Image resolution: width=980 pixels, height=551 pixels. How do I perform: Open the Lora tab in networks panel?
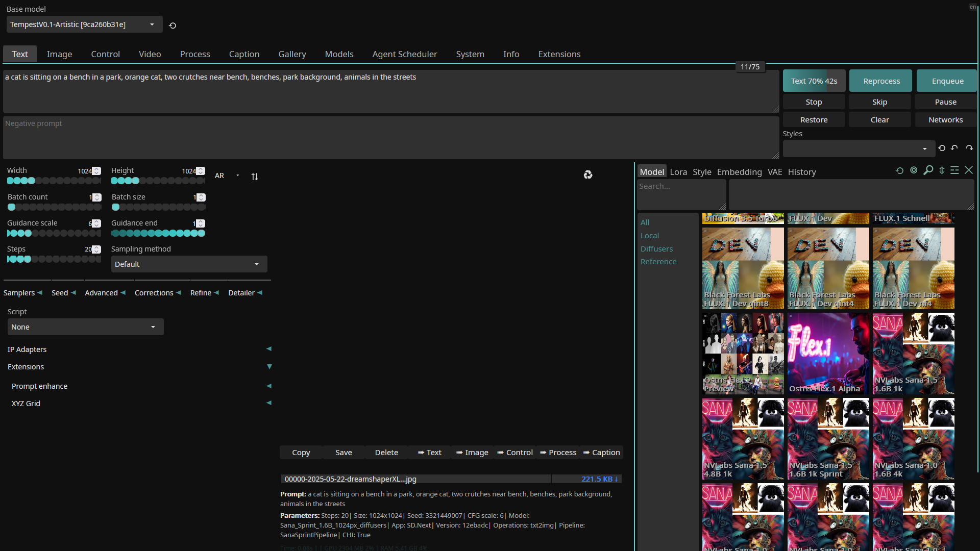678,172
